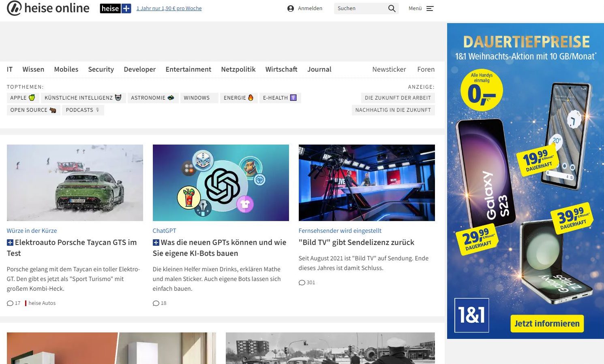Open the Bild TV Sendelizenz headline
The height and width of the screenshot is (364, 604).
tap(356, 242)
